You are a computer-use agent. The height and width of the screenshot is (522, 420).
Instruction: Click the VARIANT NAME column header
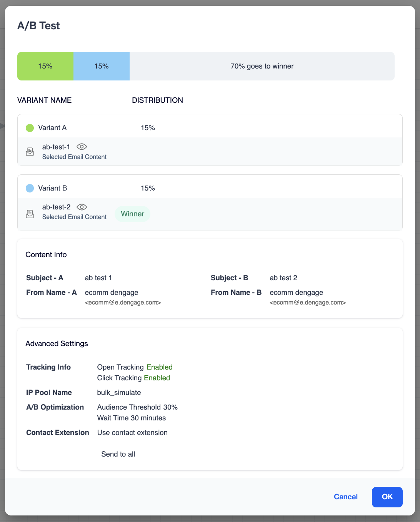tap(45, 100)
